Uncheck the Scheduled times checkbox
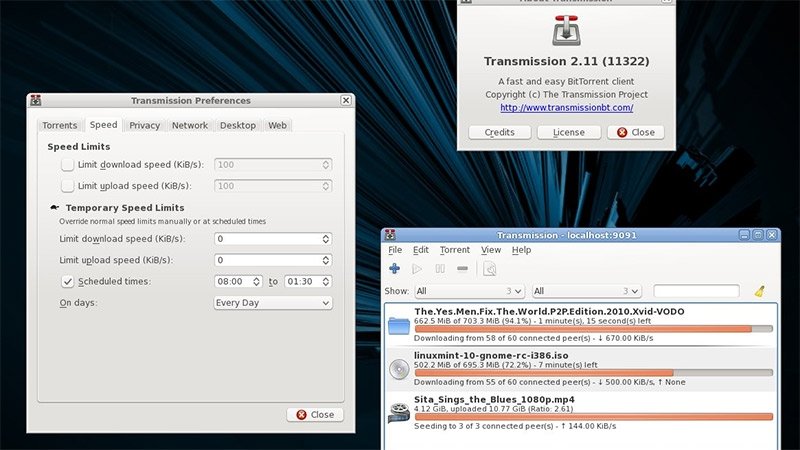800x450 pixels. pos(67,282)
